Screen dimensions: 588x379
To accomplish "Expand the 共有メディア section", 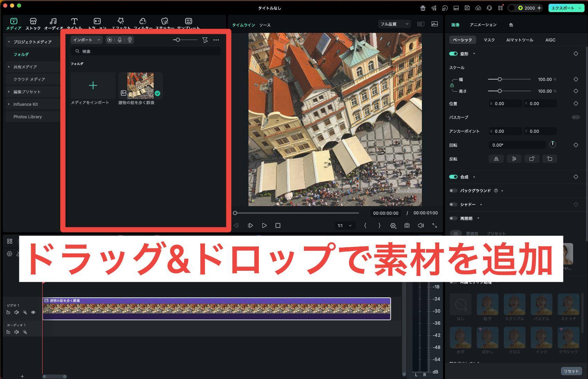I will tap(9, 67).
